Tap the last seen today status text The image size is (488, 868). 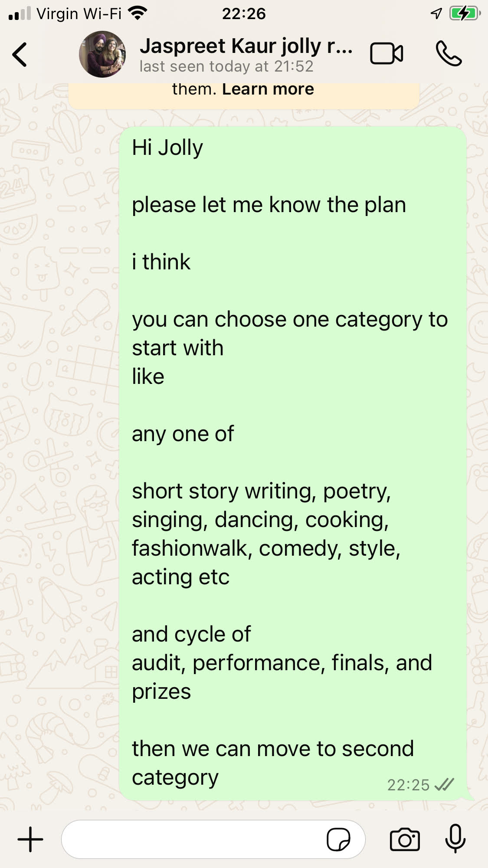(226, 66)
